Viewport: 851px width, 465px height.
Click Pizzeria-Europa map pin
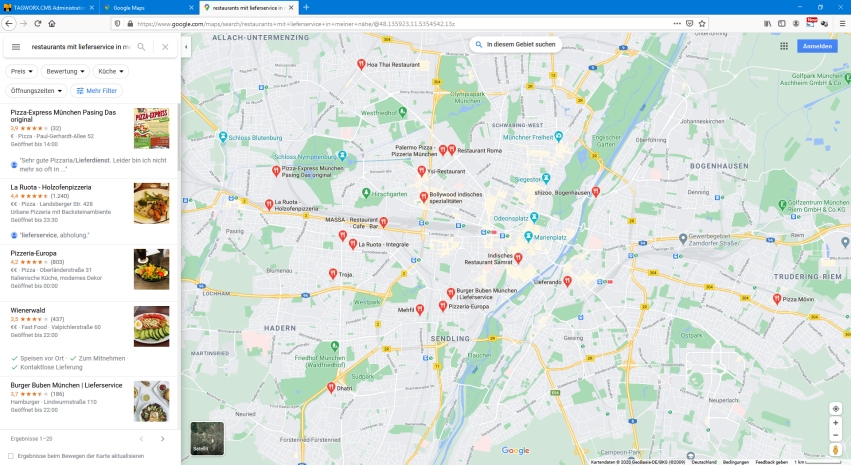(443, 306)
